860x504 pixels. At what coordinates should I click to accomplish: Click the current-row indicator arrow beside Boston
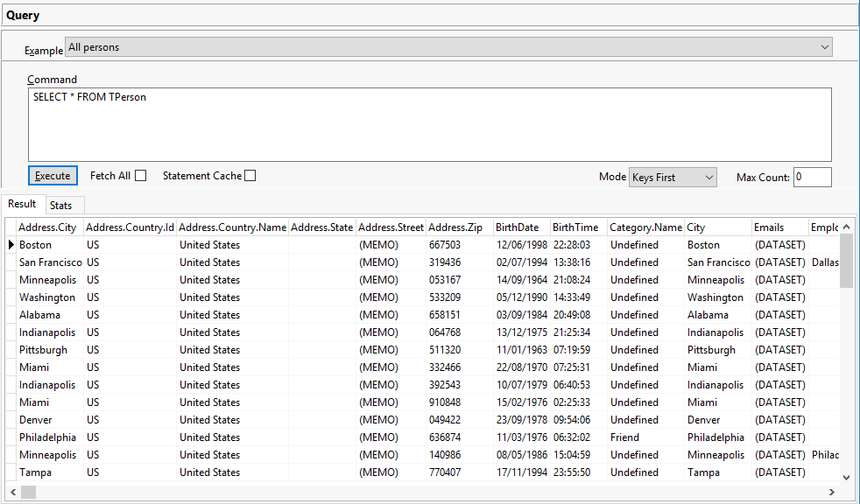(11, 245)
